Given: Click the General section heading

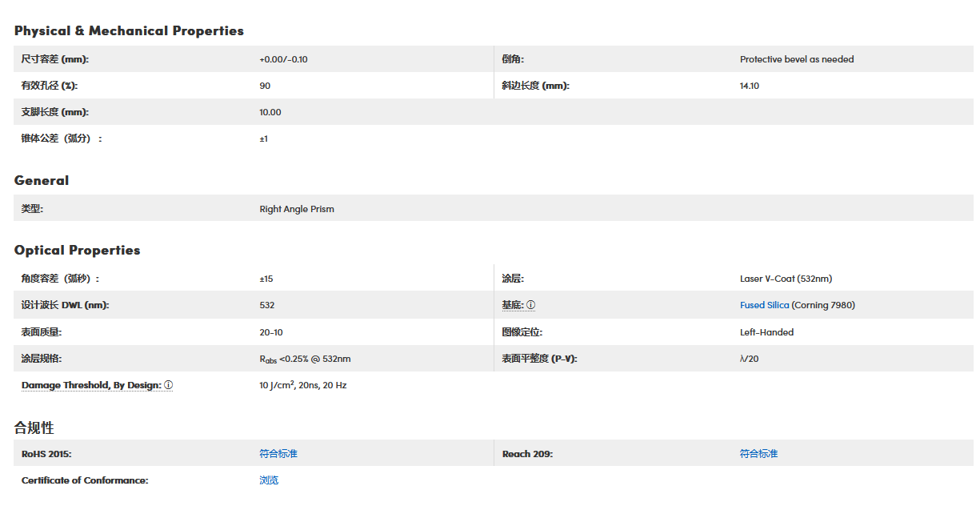Looking at the screenshot, I should 42,181.
